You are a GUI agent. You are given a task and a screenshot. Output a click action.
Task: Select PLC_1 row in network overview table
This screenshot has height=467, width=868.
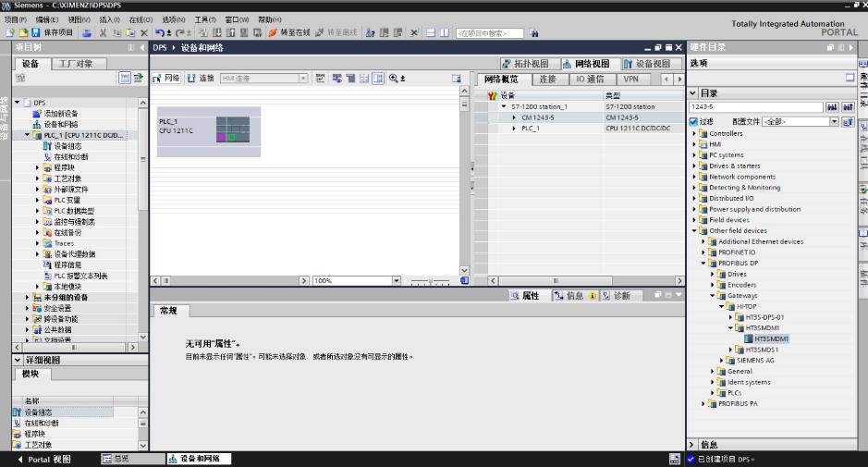[579, 128]
